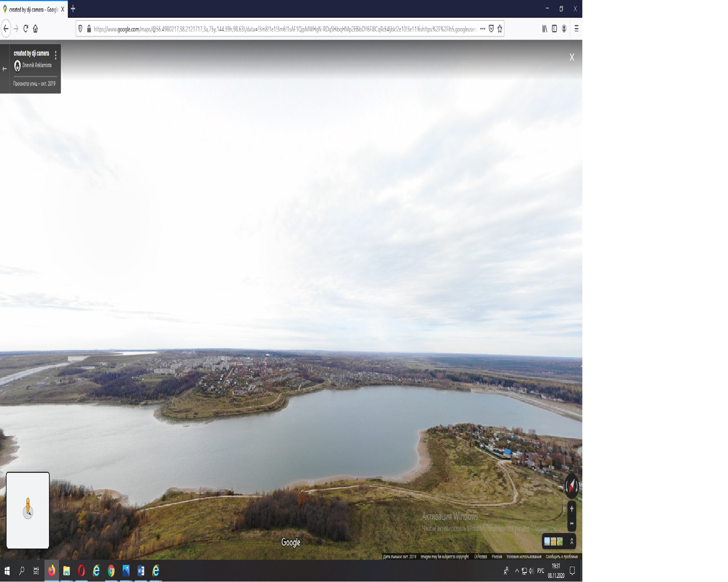Open a new browser tab
The image size is (728, 582).
pyautogui.click(x=73, y=9)
